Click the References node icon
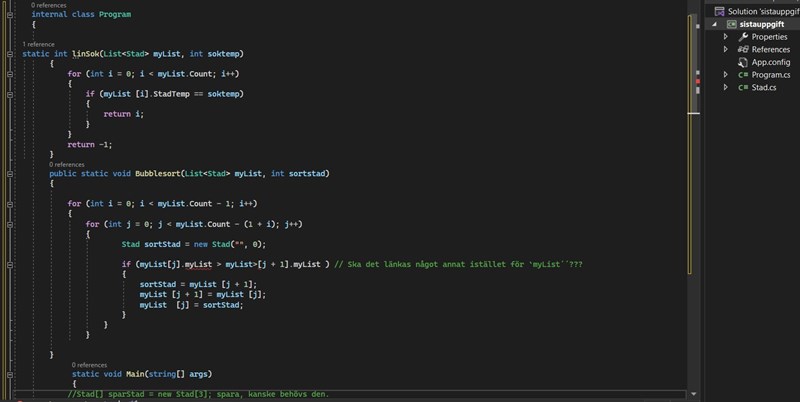Screen dimensions: 800x402 (743, 49)
